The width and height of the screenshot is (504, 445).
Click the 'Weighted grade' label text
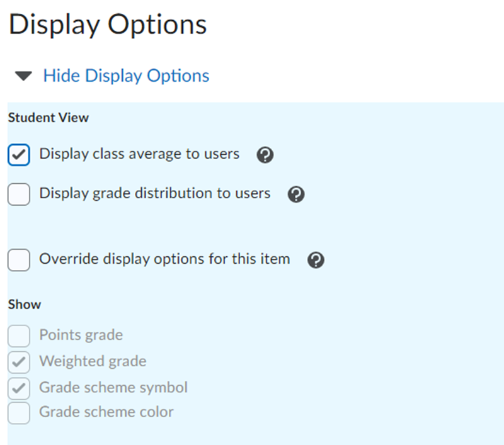[93, 361]
